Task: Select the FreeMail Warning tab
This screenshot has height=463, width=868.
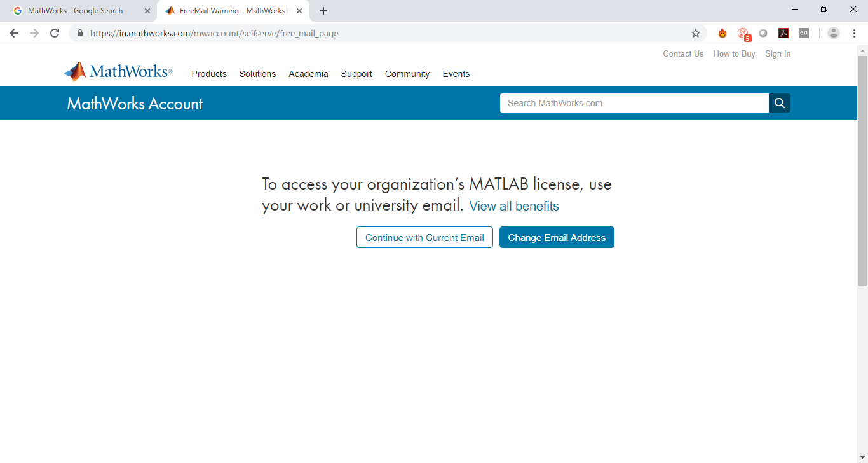Action: [229, 10]
